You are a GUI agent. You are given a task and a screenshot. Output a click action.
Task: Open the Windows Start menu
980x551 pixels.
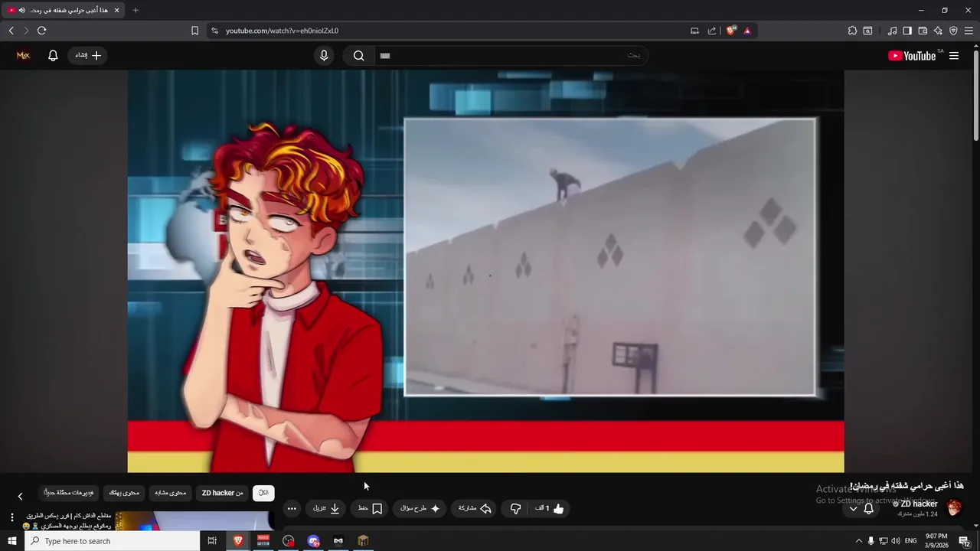point(11,541)
